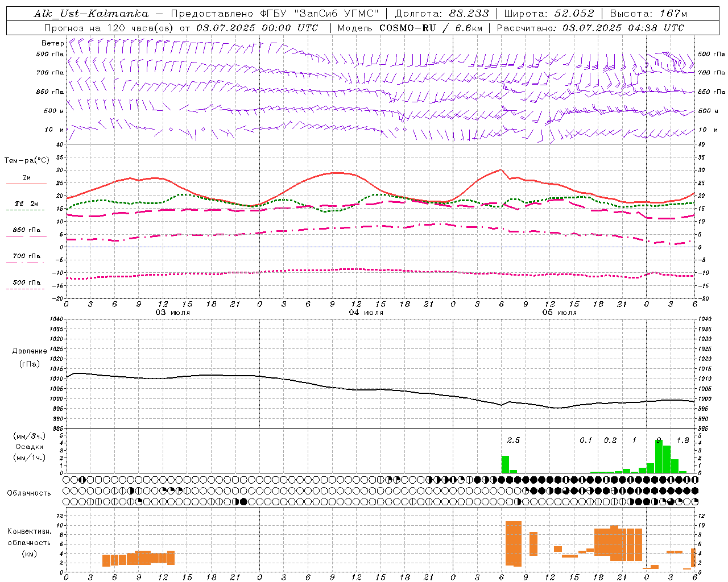Click the Тем-ра(°C) axis title
Screen dimensions: 728x582
[x=27, y=161]
